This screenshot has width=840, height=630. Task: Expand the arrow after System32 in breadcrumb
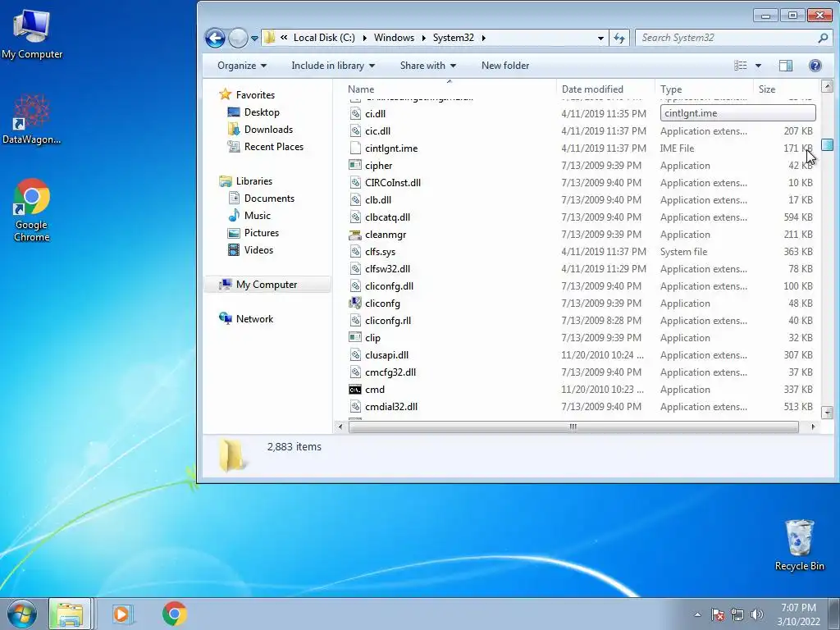point(483,38)
